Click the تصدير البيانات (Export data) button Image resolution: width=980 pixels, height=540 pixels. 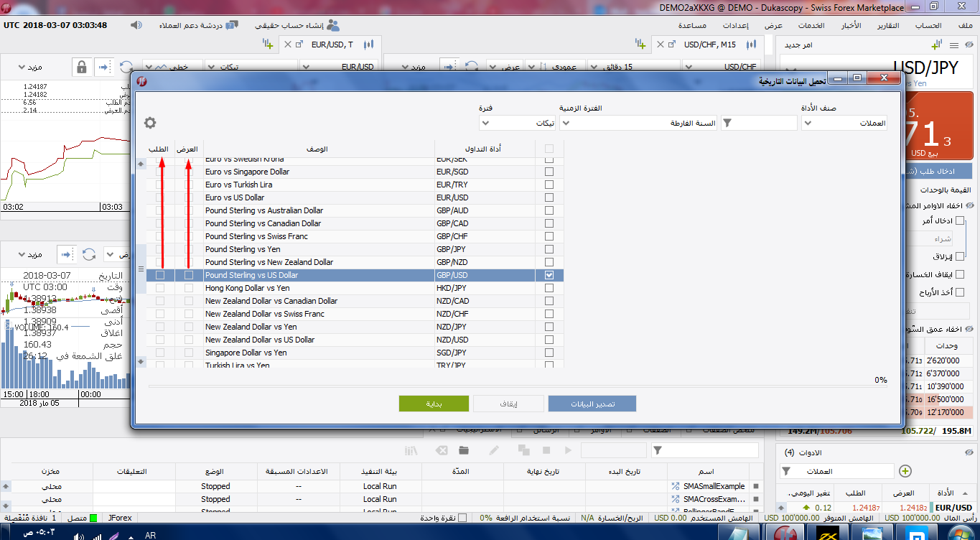click(x=592, y=404)
